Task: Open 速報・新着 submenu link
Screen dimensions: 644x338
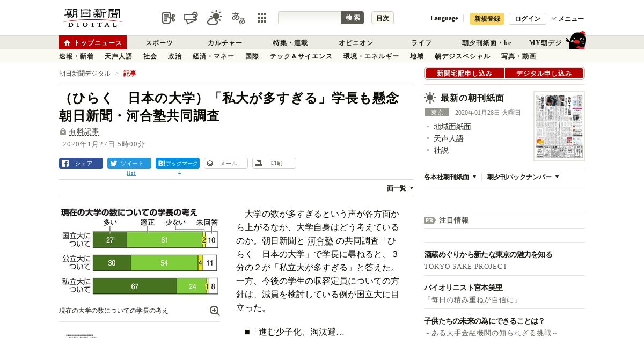Action: point(76,56)
